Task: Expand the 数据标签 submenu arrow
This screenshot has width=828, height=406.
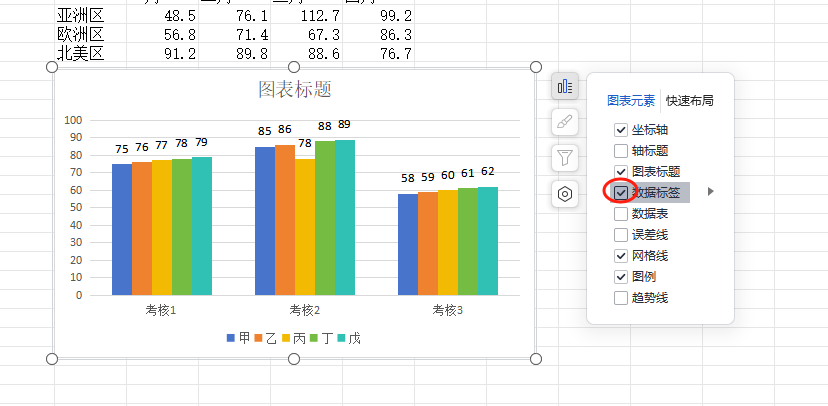Action: [x=711, y=192]
